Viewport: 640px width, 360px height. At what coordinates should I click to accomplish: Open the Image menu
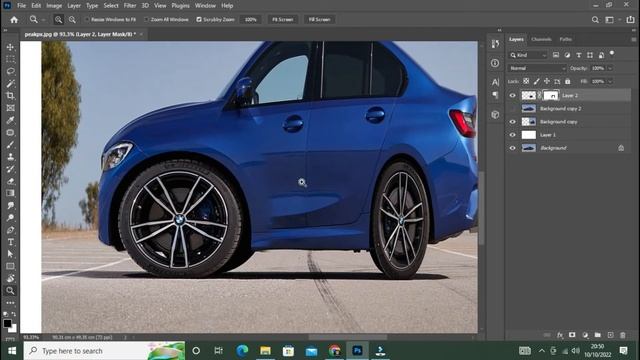tap(54, 6)
